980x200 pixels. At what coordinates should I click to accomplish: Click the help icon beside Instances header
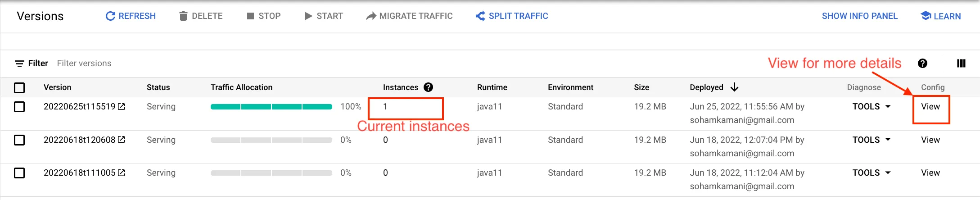click(429, 87)
